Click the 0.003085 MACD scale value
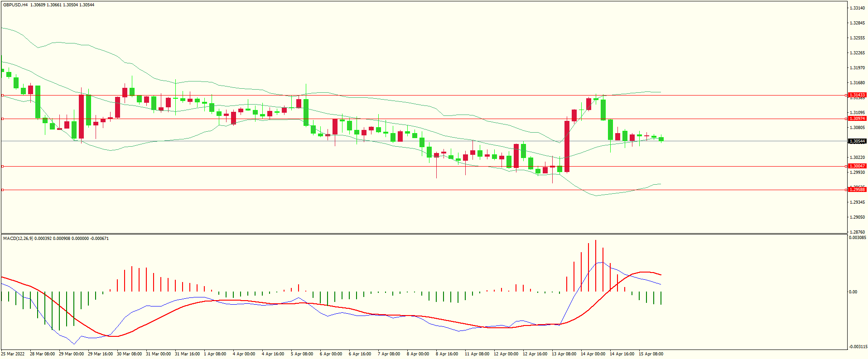 [858, 238]
